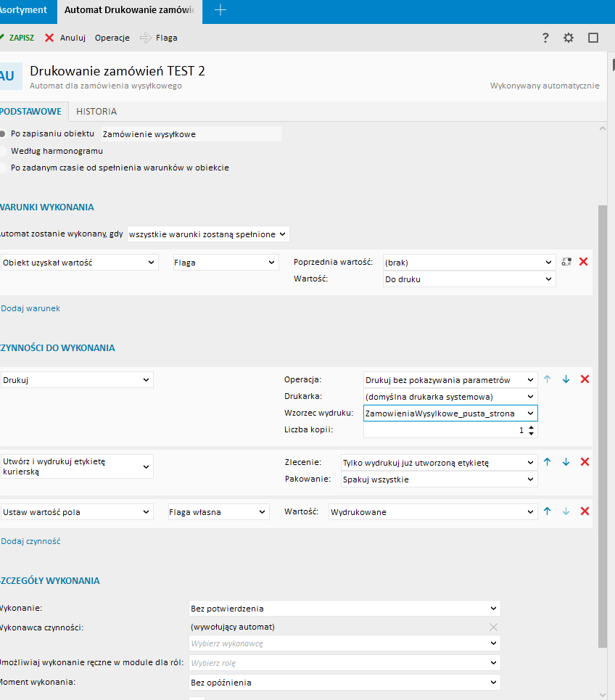Click condition options icon beside Poprzednia wartość
Image resolution: width=615 pixels, height=700 pixels.
click(566, 261)
